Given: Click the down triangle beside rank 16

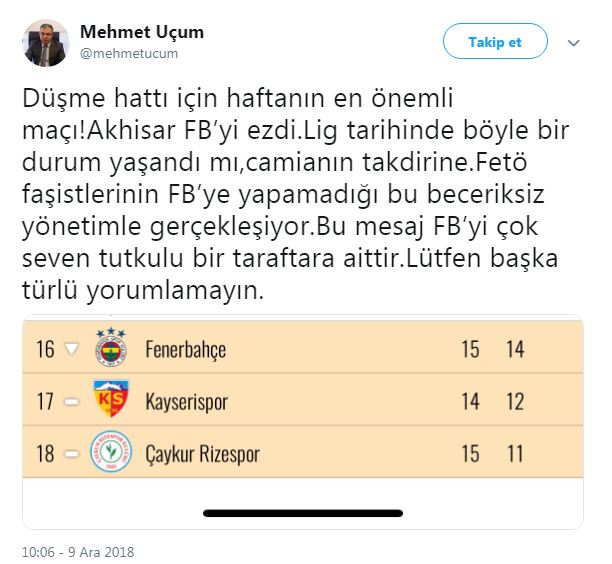Looking at the screenshot, I should 71,350.
